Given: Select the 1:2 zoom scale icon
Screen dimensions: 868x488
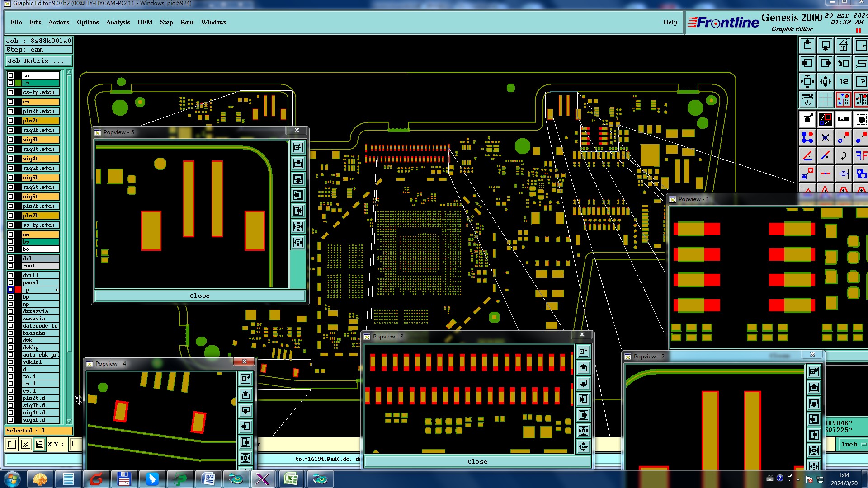Looking at the screenshot, I should click(x=844, y=81).
